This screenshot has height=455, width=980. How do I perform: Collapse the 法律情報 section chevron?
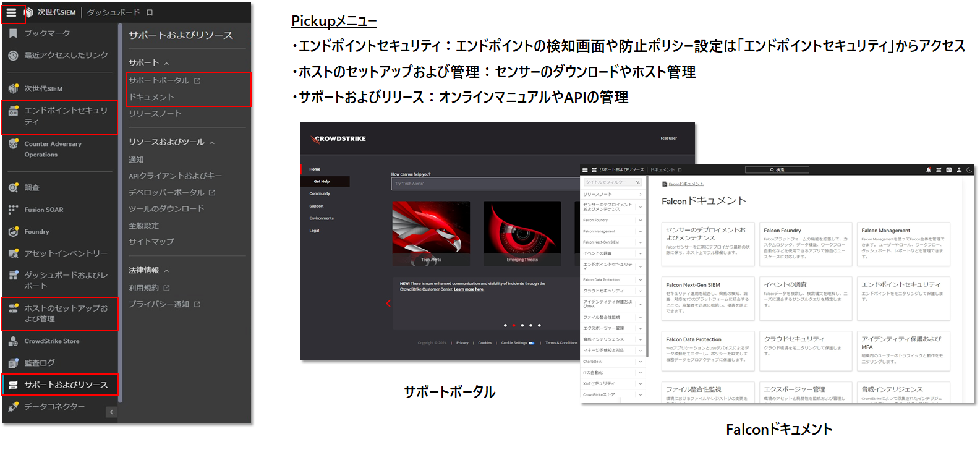[166, 271]
